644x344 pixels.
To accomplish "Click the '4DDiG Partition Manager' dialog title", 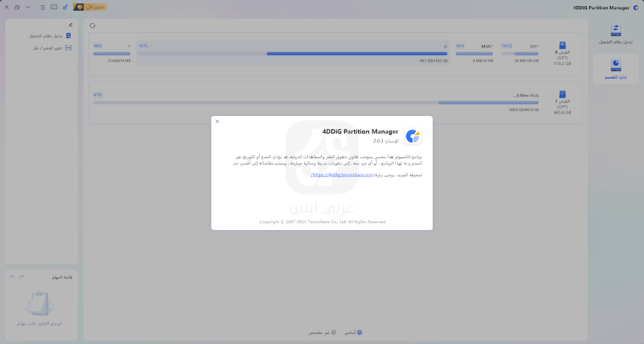I will coord(360,132).
